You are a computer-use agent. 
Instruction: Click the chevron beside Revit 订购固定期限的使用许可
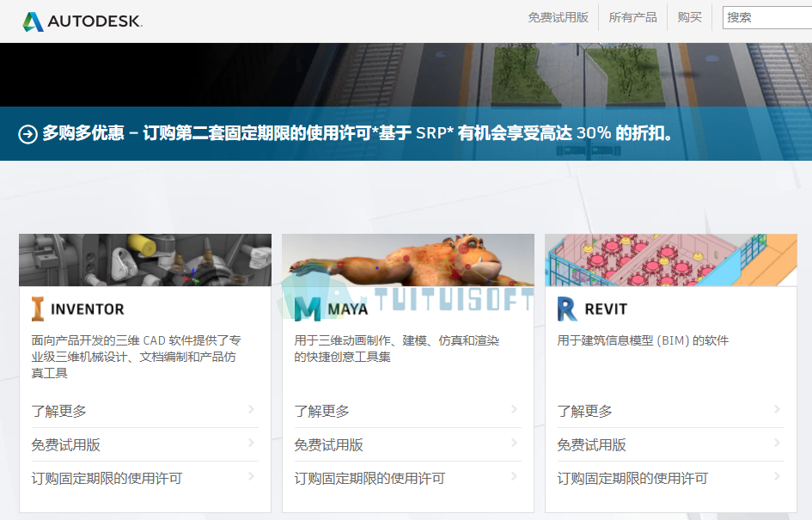point(778,476)
